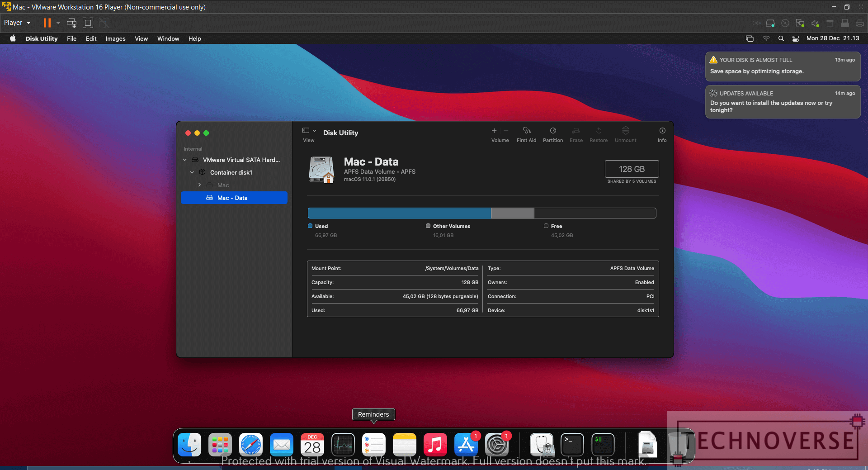
Task: Open the Notes app in the Dock
Action: (405, 445)
